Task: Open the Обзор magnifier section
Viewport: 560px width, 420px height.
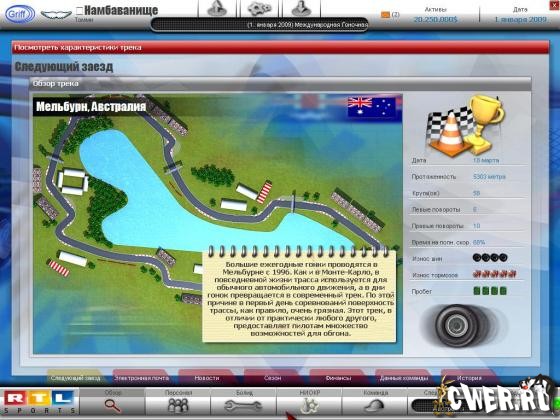Action: 112,401
